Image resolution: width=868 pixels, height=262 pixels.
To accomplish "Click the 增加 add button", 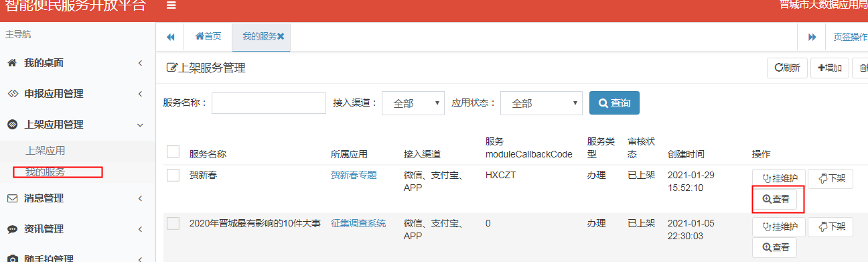I will tap(830, 68).
